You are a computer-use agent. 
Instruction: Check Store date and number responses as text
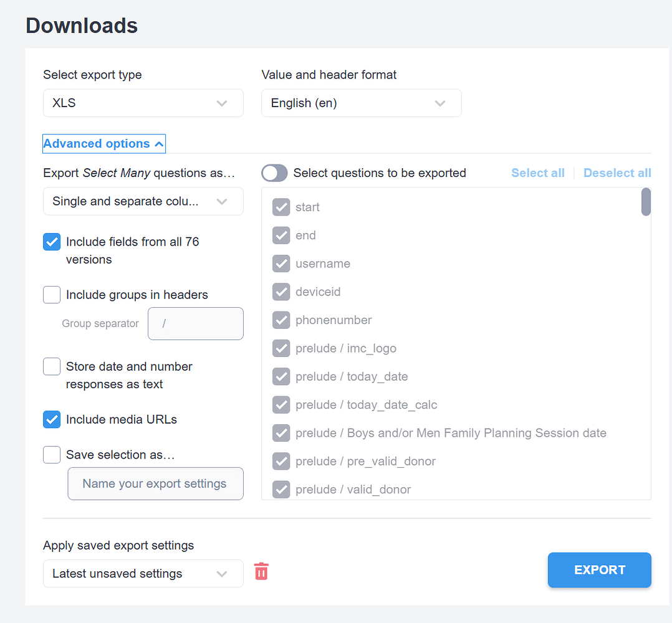click(52, 366)
